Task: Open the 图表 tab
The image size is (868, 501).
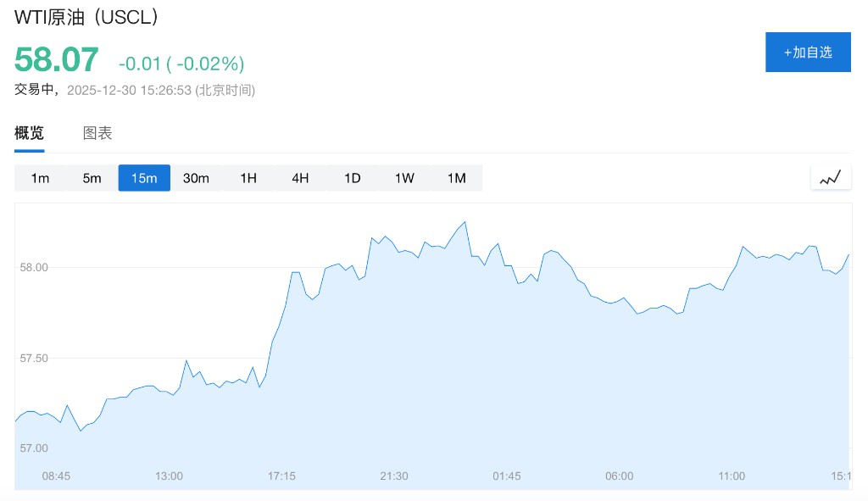Action: pos(97,133)
